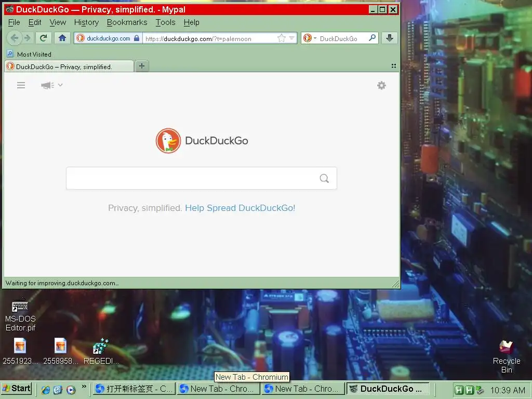Open the Edit menu
The width and height of the screenshot is (532, 399).
[x=35, y=22]
